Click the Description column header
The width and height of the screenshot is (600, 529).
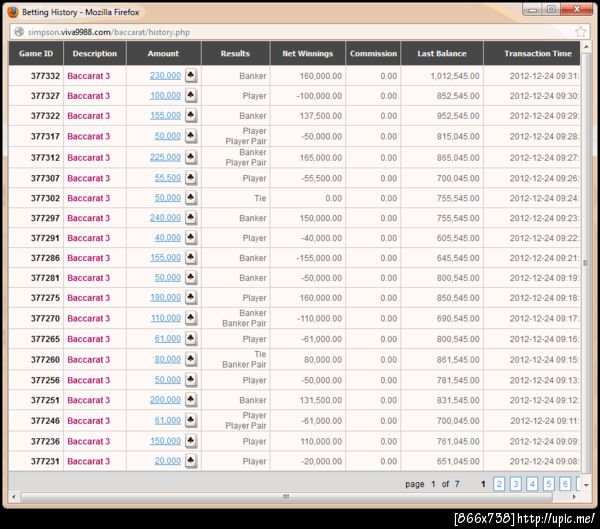95,53
